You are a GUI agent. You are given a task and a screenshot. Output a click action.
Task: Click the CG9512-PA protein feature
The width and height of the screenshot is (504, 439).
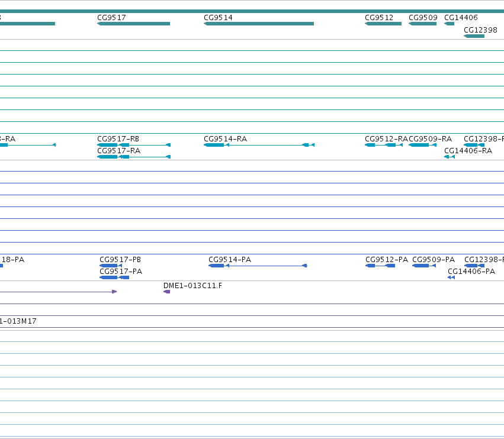(x=380, y=266)
